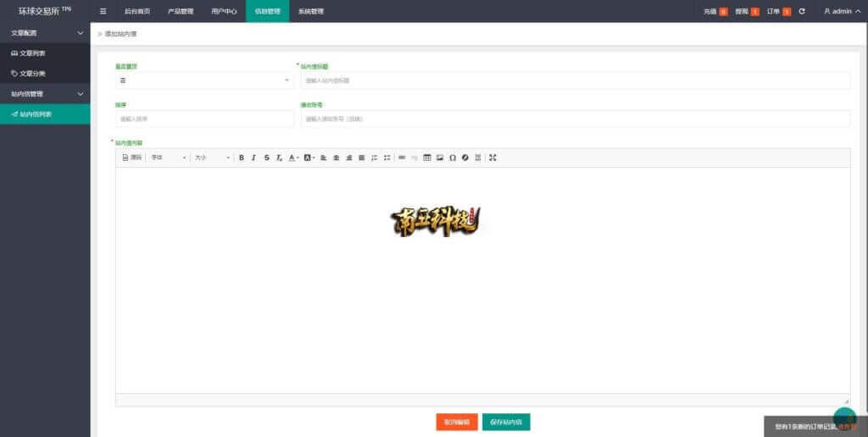Click the strikethrough icon in editor toolbar
This screenshot has height=437, width=868.
point(266,158)
